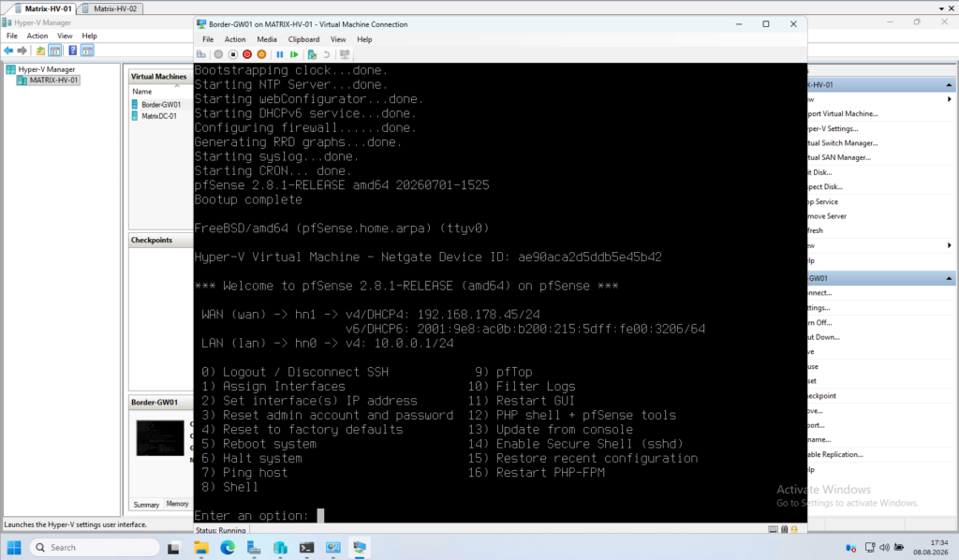Pause the virtual machine
The width and height of the screenshot is (959, 560).
coord(279,54)
